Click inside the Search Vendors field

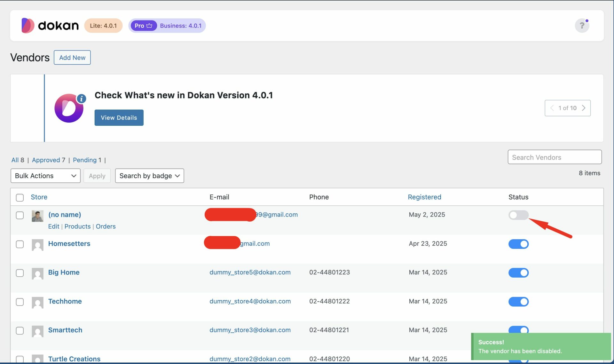tap(555, 157)
